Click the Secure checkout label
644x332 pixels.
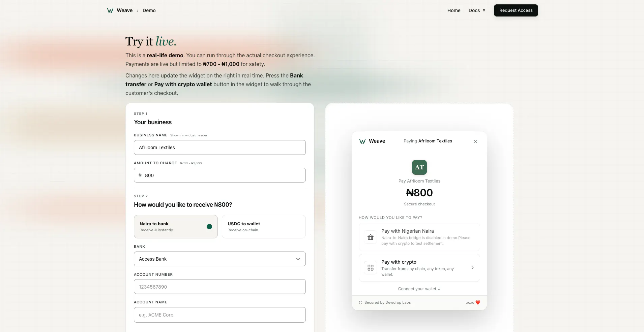(x=419, y=204)
